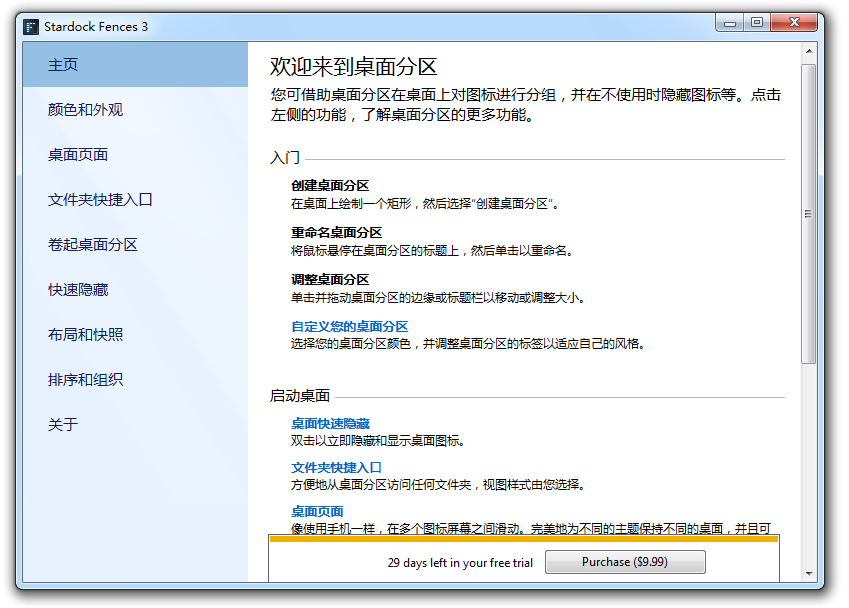The width and height of the screenshot is (849, 608).
Task: Open the 快速隐藏 page
Action: tap(78, 290)
